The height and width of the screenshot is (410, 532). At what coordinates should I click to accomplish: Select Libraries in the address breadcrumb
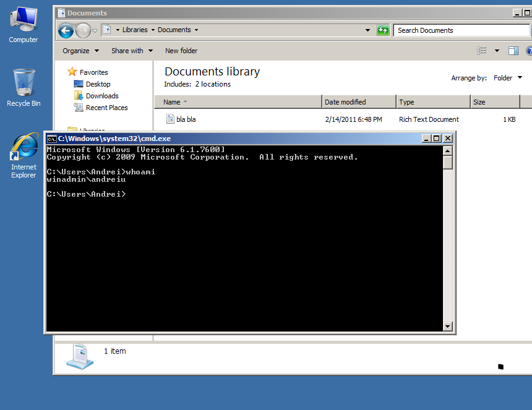coord(135,30)
